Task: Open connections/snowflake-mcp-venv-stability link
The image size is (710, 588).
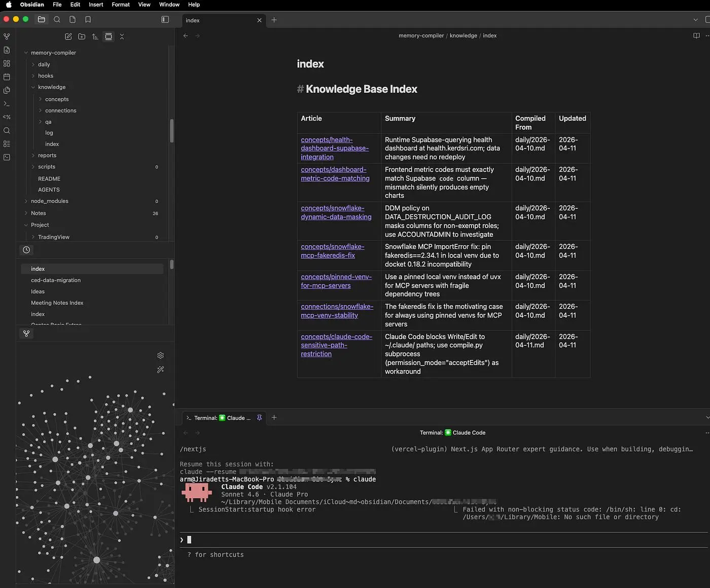Action: [337, 311]
